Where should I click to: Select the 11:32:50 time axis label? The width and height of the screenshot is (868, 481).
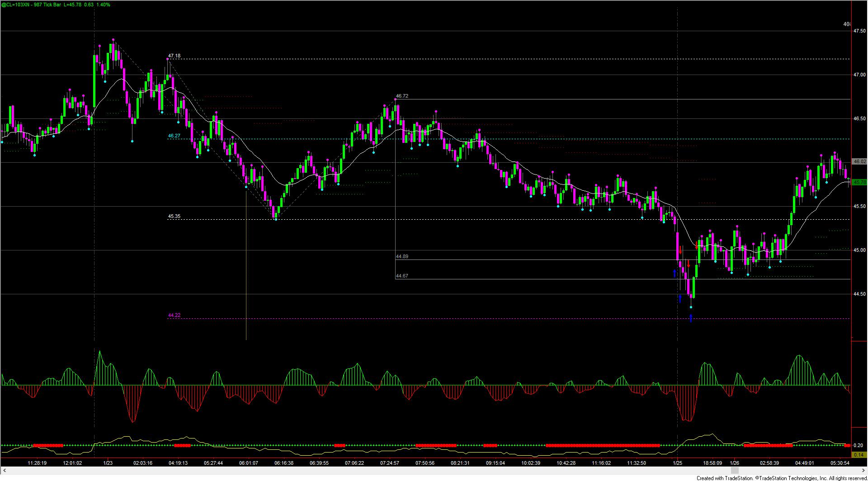[x=637, y=463]
